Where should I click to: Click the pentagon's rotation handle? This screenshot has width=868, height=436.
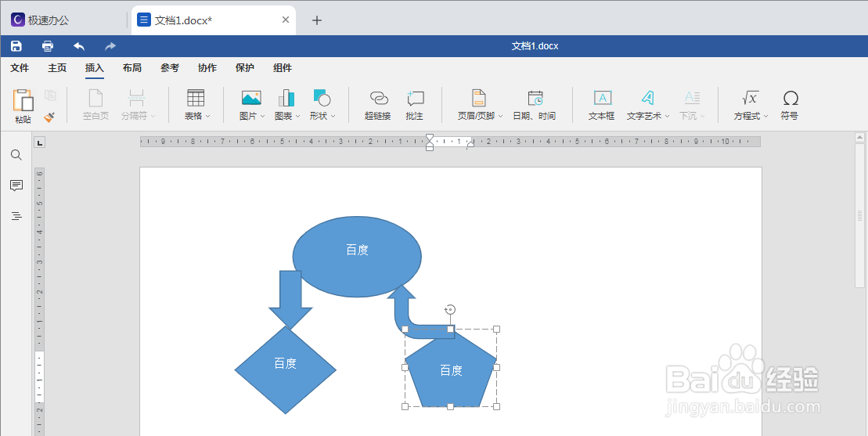[450, 309]
